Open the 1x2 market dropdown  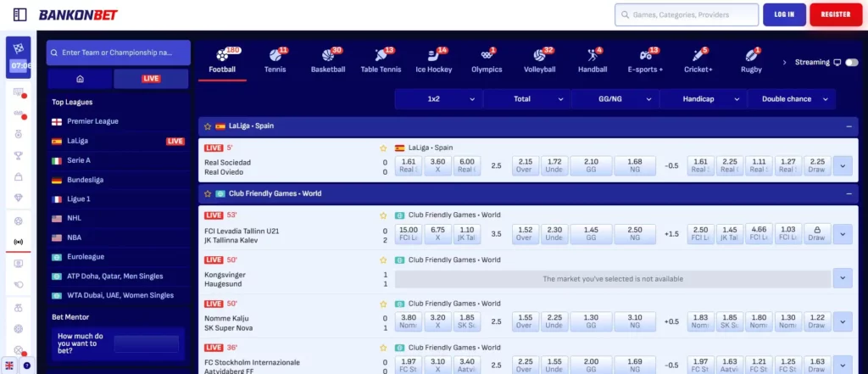tap(438, 99)
